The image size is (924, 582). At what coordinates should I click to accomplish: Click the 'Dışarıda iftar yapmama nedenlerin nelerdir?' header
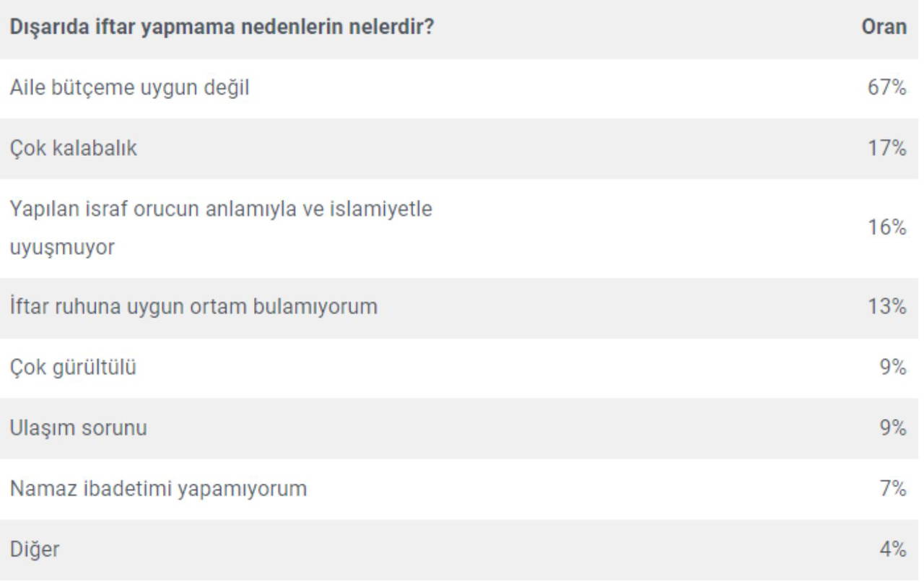(221, 27)
